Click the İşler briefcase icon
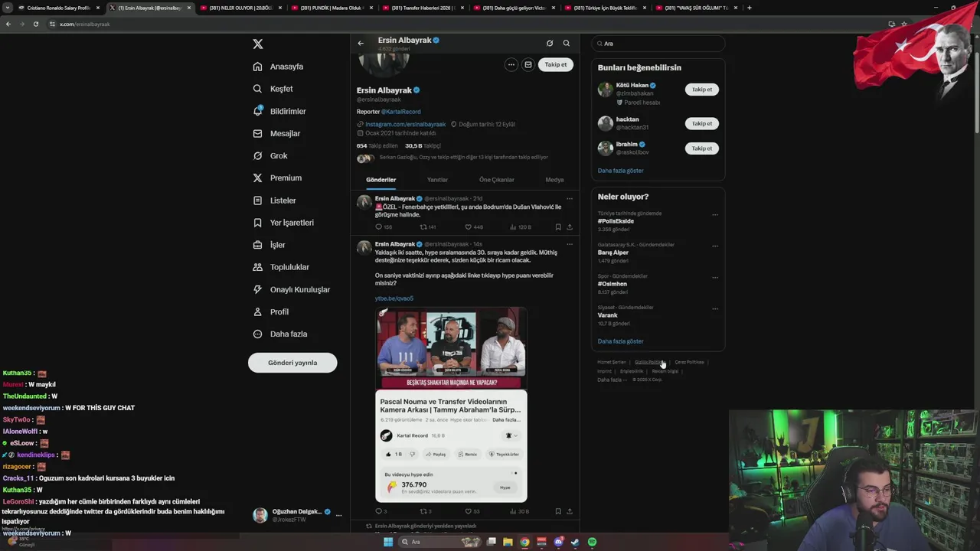This screenshot has width=980, height=551. point(258,245)
